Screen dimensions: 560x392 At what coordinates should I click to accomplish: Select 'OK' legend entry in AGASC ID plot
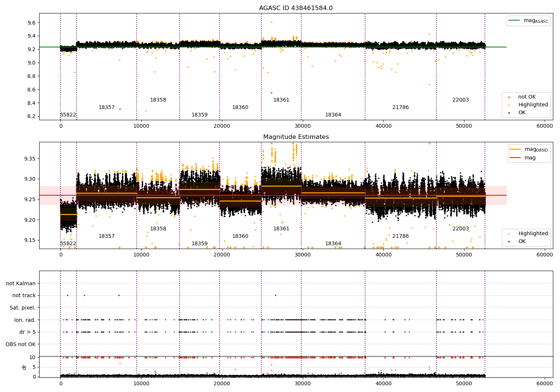(522, 113)
